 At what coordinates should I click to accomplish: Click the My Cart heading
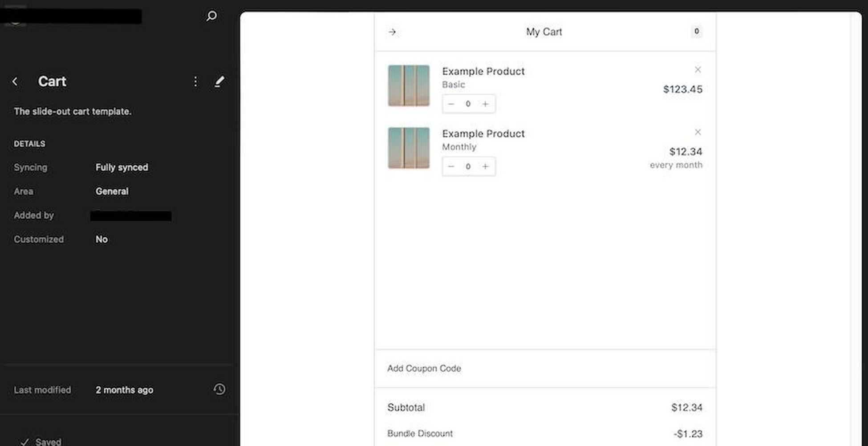click(544, 32)
